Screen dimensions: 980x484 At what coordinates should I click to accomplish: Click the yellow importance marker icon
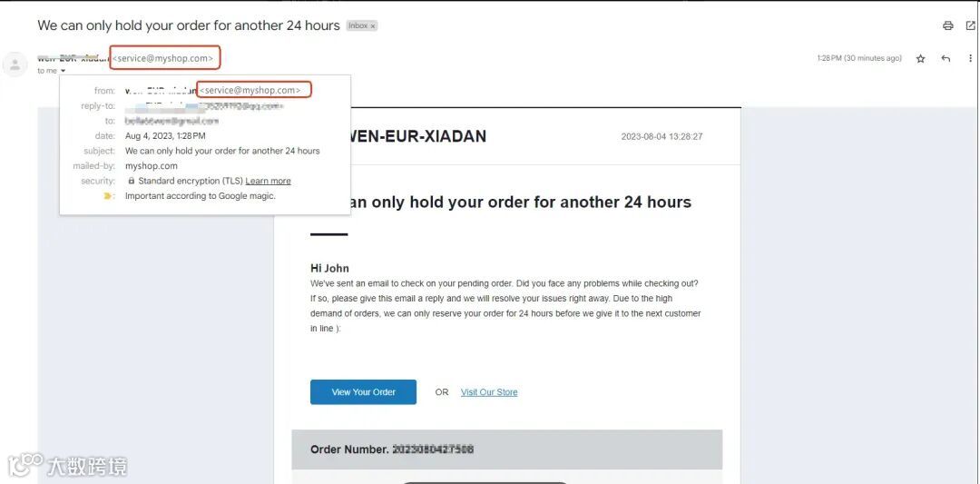[107, 196]
